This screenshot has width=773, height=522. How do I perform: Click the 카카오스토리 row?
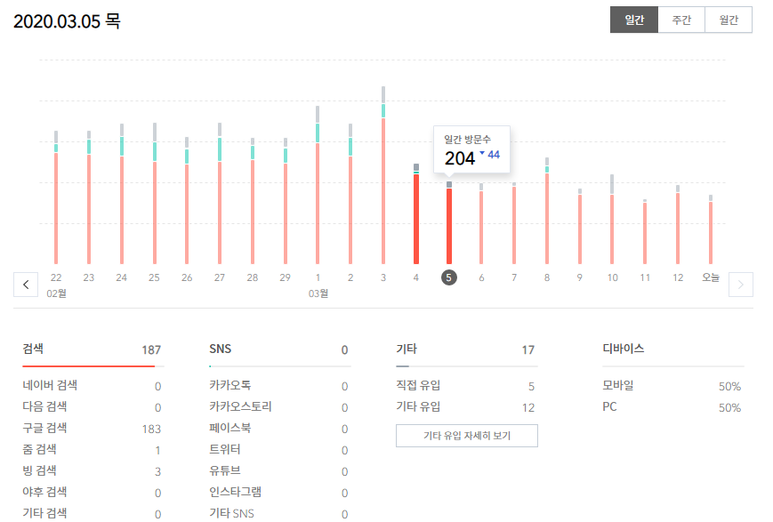click(279, 407)
